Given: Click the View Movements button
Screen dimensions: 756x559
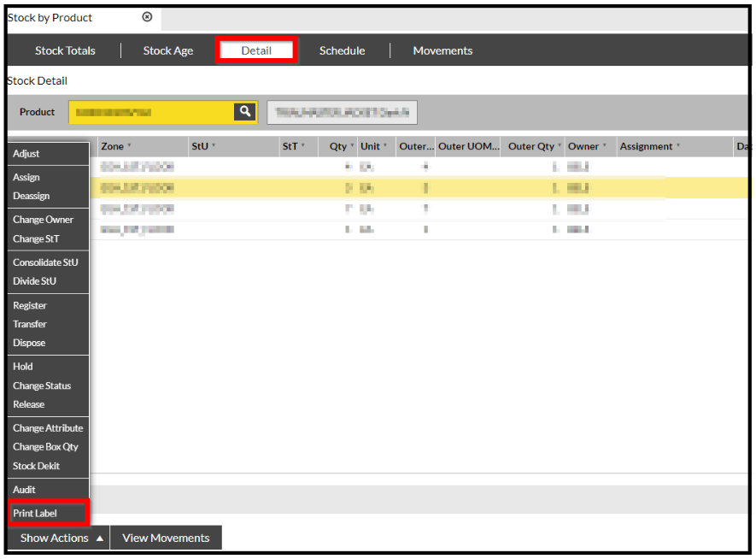Looking at the screenshot, I should pyautogui.click(x=166, y=538).
